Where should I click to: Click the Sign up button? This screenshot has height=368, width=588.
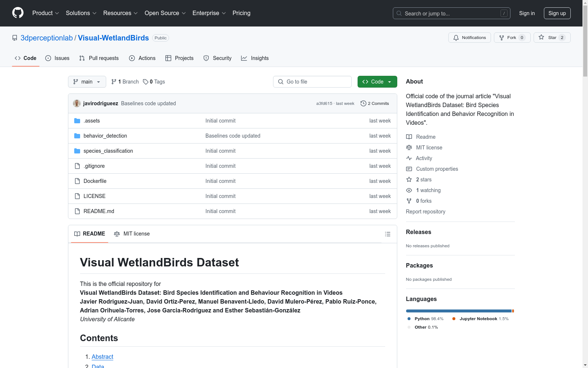557,13
